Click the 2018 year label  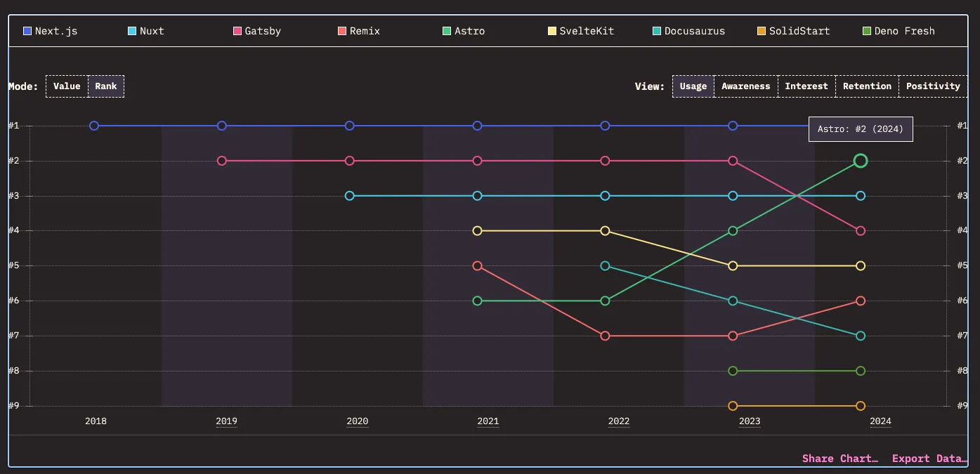[96, 421]
